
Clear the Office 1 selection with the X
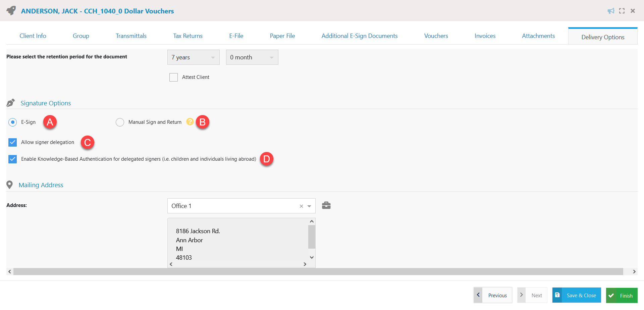click(x=301, y=206)
